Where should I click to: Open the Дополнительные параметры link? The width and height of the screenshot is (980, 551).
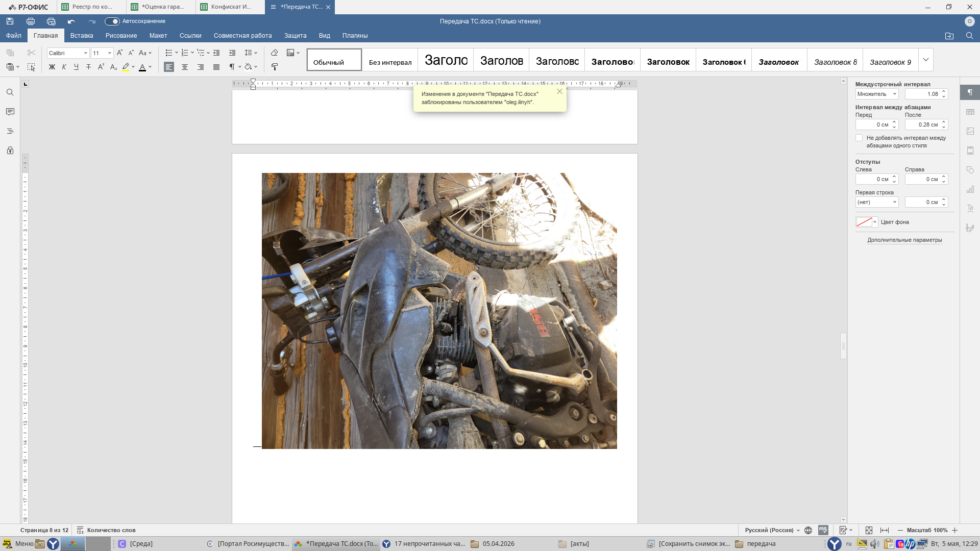click(x=904, y=240)
